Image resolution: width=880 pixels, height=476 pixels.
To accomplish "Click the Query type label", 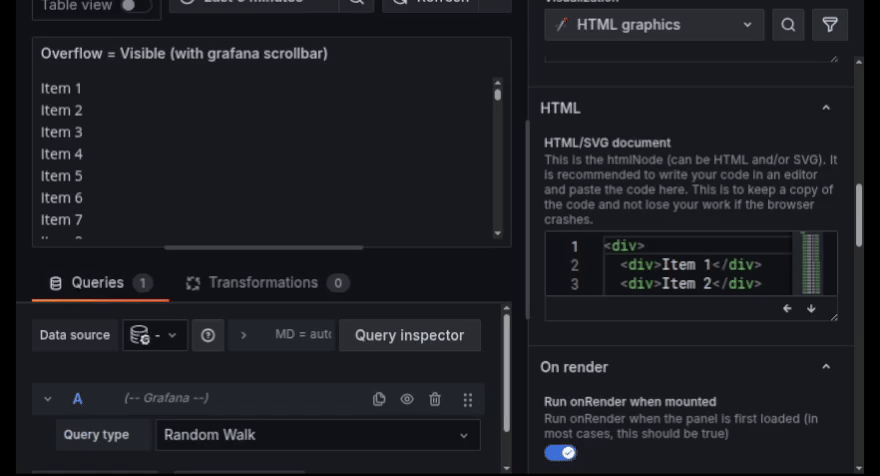I will 96,435.
